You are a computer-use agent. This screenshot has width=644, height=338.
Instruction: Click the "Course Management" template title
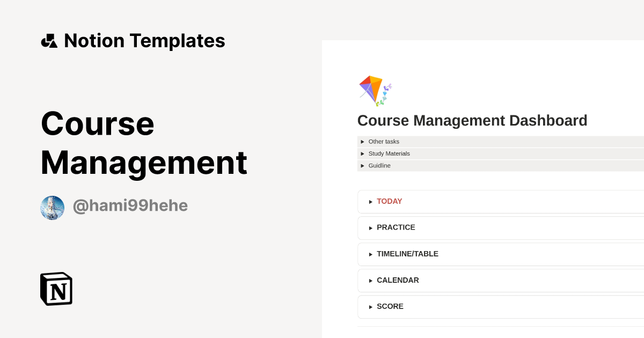(144, 143)
